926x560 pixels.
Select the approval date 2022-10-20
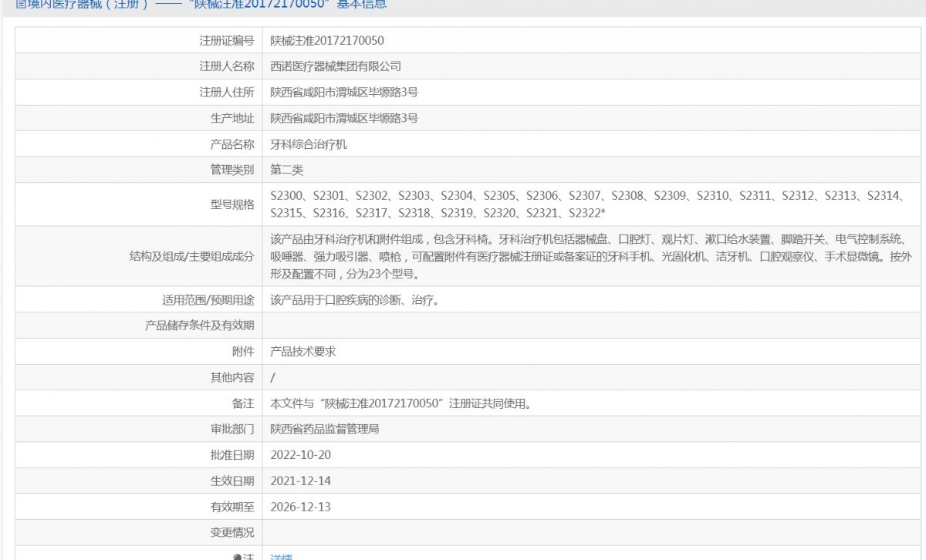point(300,455)
